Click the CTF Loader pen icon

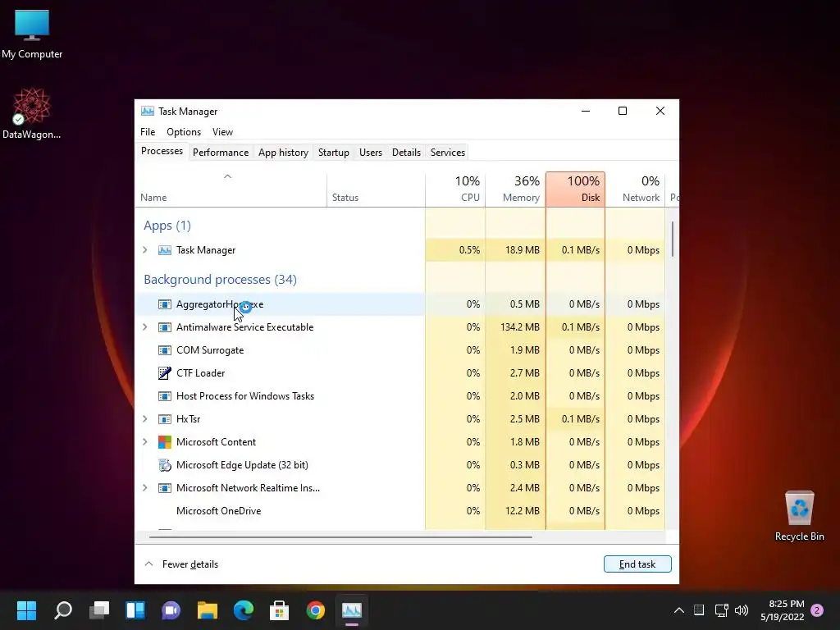click(164, 373)
